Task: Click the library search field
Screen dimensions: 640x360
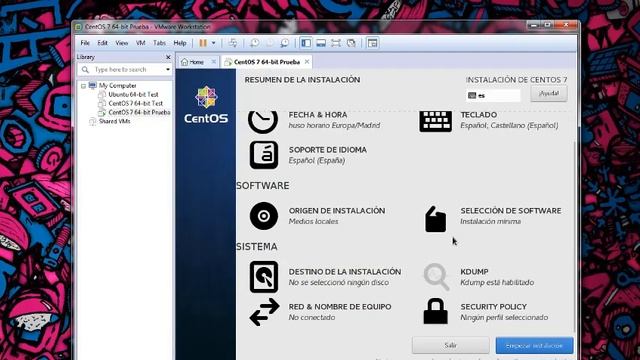Action: coord(124,70)
